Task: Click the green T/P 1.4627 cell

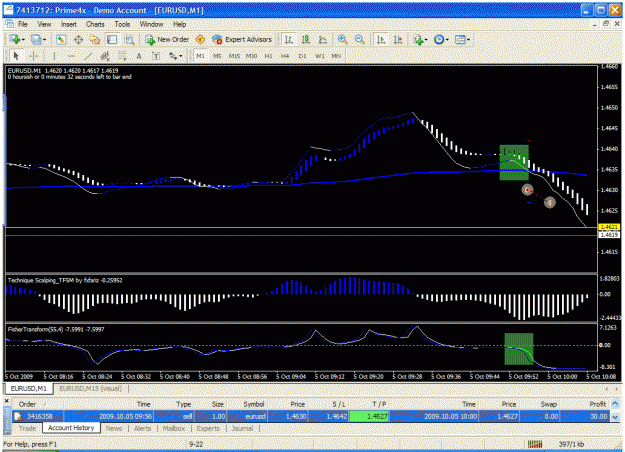Action: (x=369, y=417)
